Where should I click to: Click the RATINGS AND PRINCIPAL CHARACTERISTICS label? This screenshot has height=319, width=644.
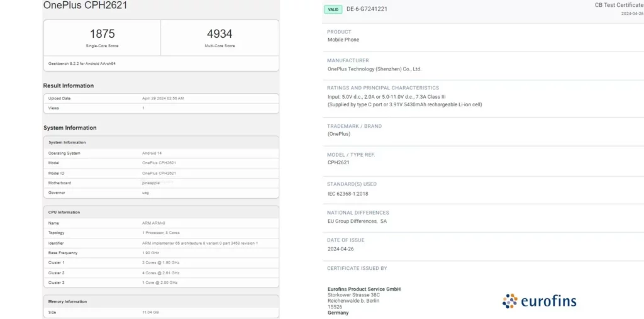(x=383, y=88)
